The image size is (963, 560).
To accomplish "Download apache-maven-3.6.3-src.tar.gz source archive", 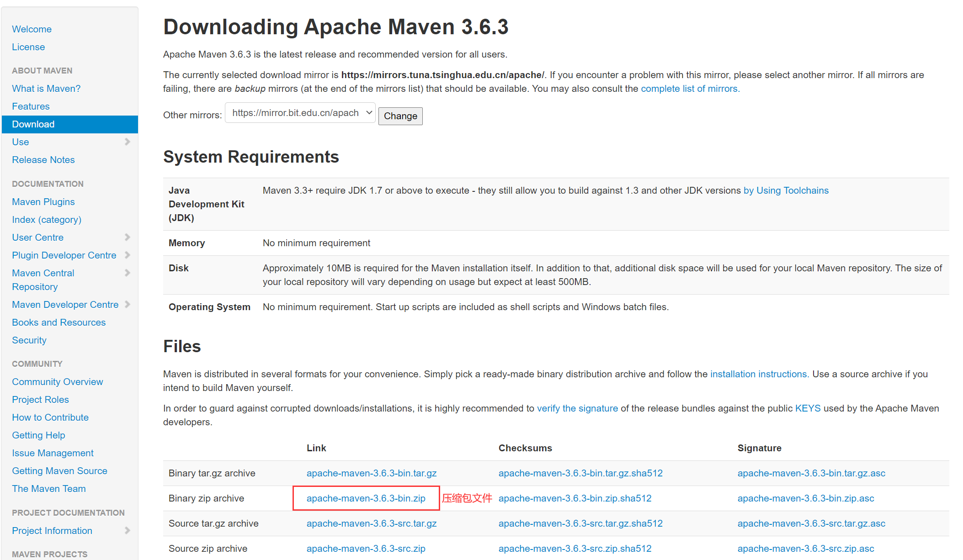I will pos(371,523).
